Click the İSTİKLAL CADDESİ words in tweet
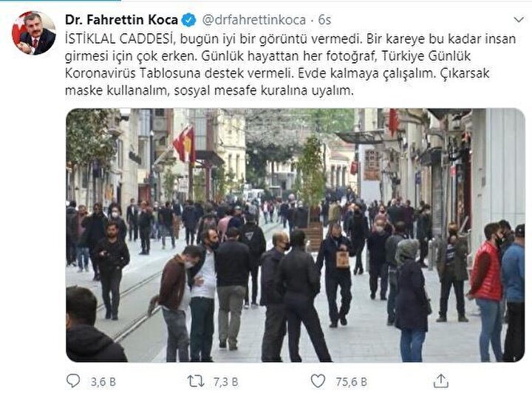 (120, 39)
